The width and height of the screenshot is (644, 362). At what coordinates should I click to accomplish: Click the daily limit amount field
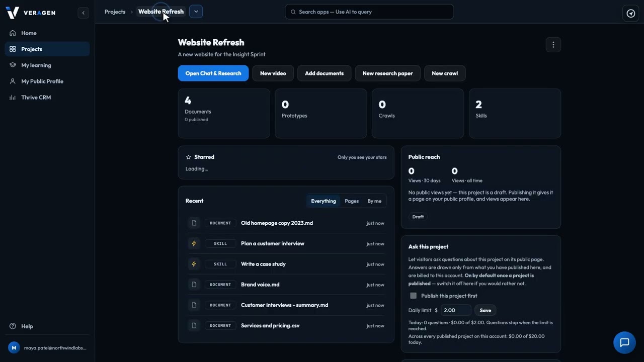tap(456, 310)
